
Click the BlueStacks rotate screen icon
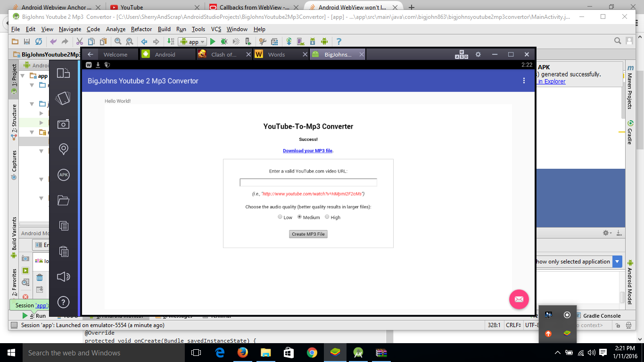point(63,73)
